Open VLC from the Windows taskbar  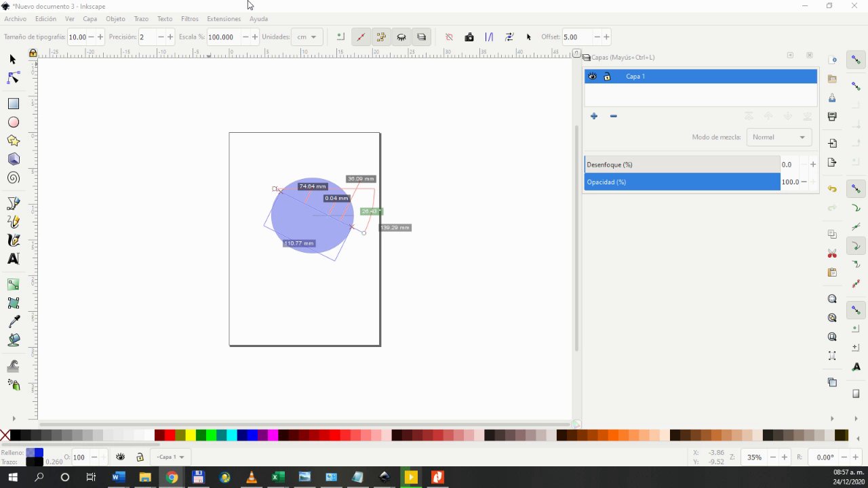pos(252,477)
